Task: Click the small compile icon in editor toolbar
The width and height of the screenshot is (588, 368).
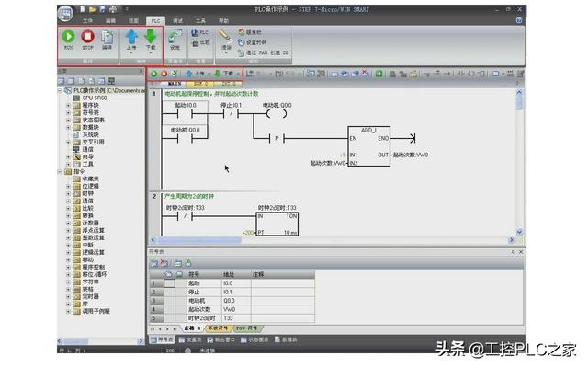Action: click(x=174, y=74)
